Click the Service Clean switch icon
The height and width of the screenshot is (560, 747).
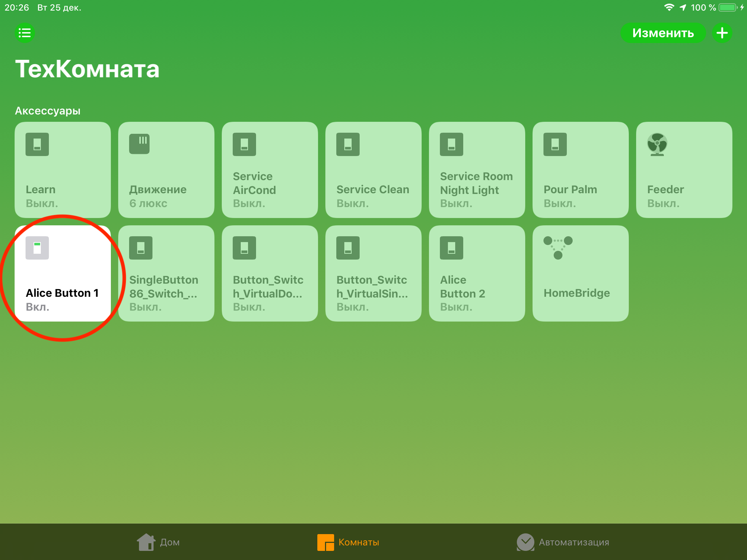[348, 144]
